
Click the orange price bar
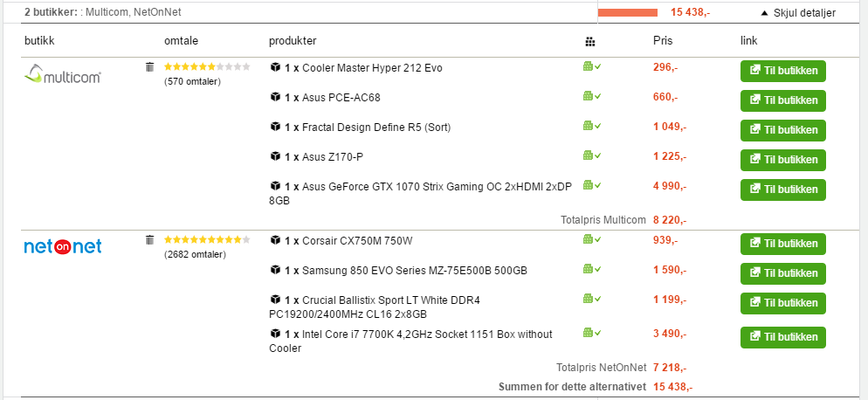point(628,13)
